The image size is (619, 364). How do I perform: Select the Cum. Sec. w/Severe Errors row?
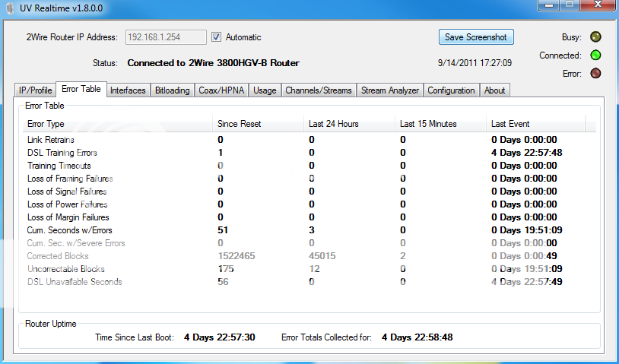309,243
